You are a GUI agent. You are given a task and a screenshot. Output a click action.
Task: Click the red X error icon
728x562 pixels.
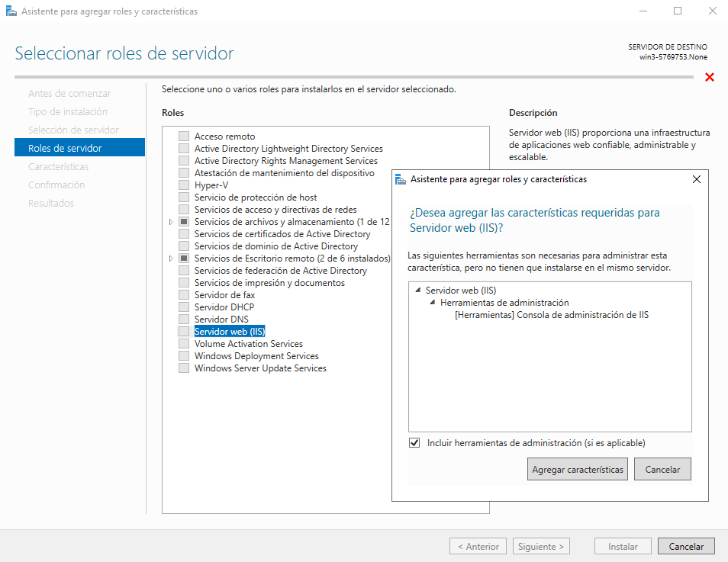[x=710, y=77]
